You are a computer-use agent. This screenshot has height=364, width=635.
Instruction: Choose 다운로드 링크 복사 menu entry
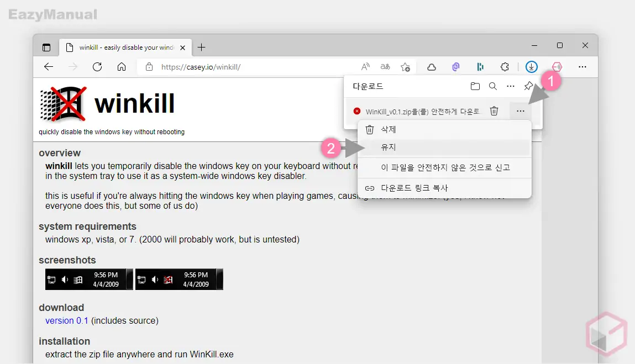pyautogui.click(x=414, y=188)
